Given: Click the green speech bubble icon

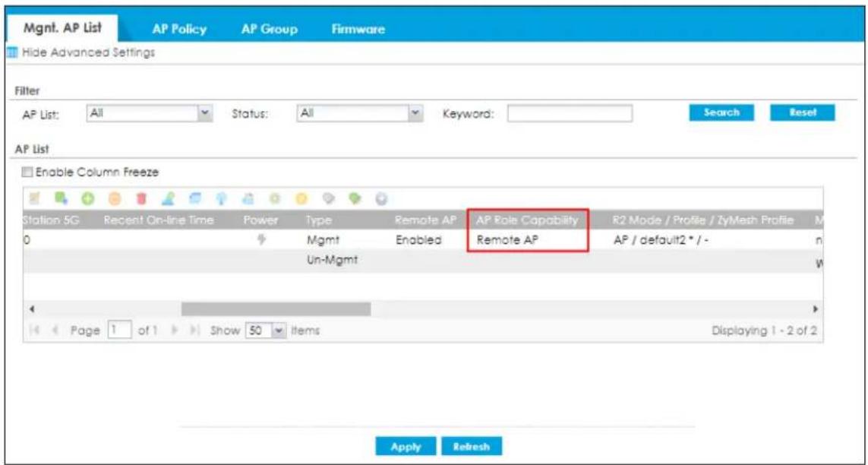Looking at the screenshot, I should 355,199.
